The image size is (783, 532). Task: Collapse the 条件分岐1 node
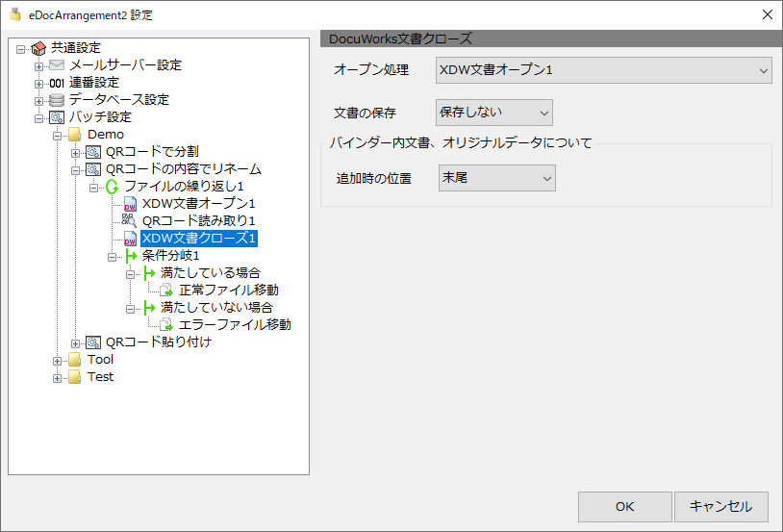coord(112,257)
